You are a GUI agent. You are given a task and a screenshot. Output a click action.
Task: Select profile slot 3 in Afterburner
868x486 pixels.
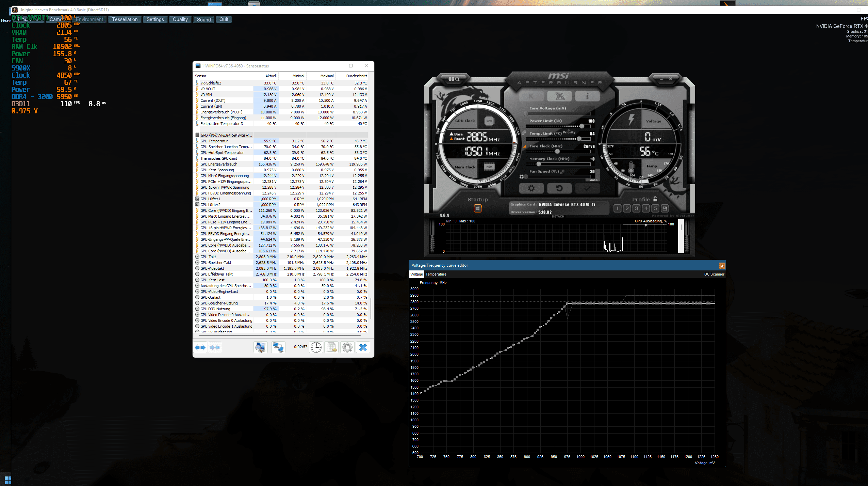tap(636, 208)
